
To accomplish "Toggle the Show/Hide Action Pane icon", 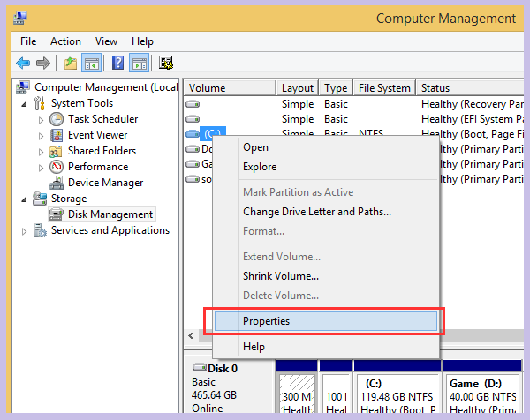I will click(139, 64).
